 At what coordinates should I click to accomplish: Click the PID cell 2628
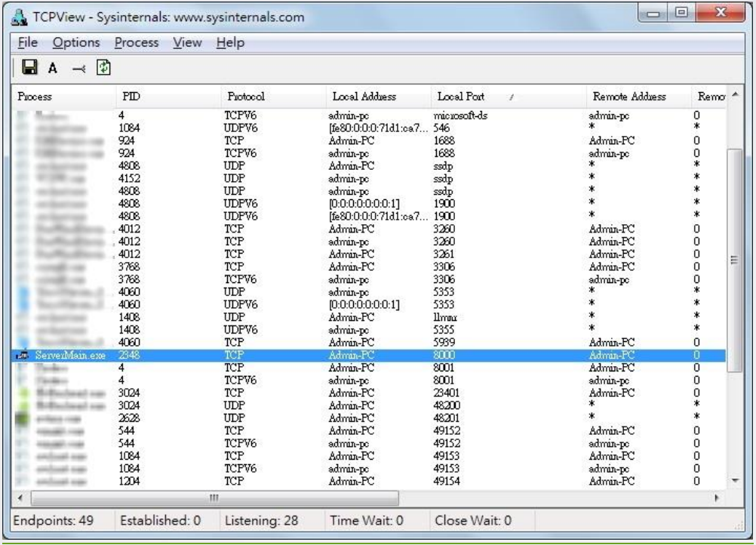[129, 418]
